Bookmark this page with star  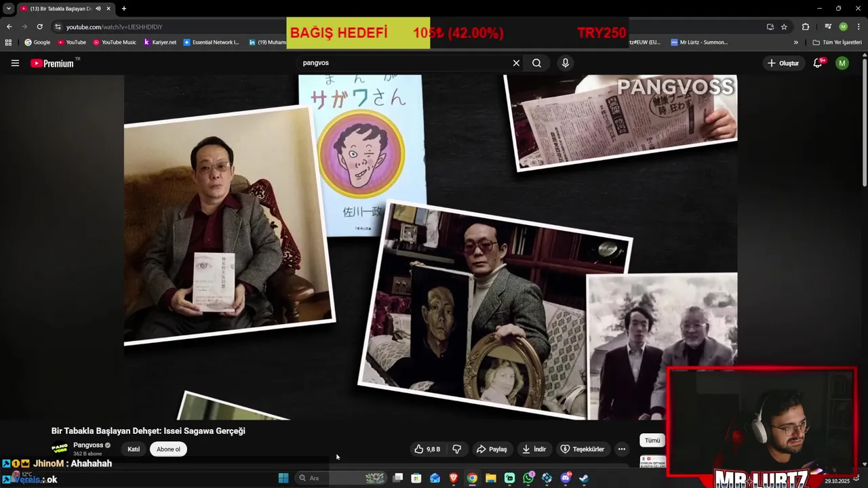[784, 26]
